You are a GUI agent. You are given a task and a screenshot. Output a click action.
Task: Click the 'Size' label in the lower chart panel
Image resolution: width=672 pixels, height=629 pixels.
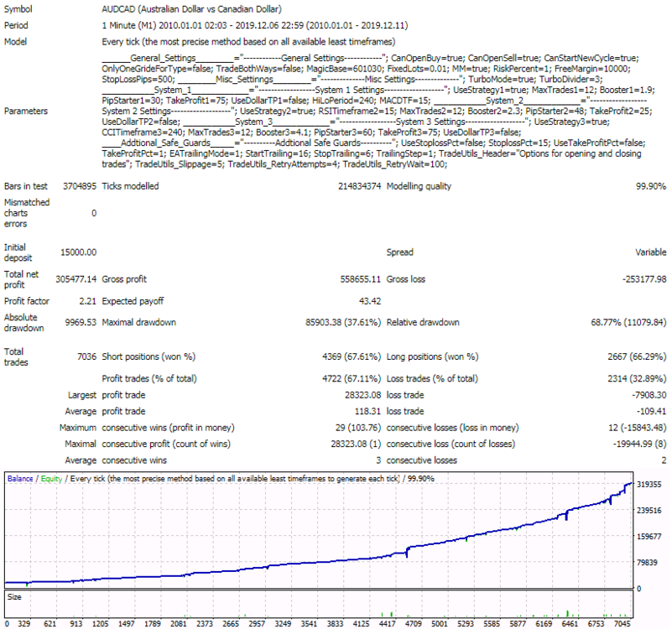click(x=14, y=597)
